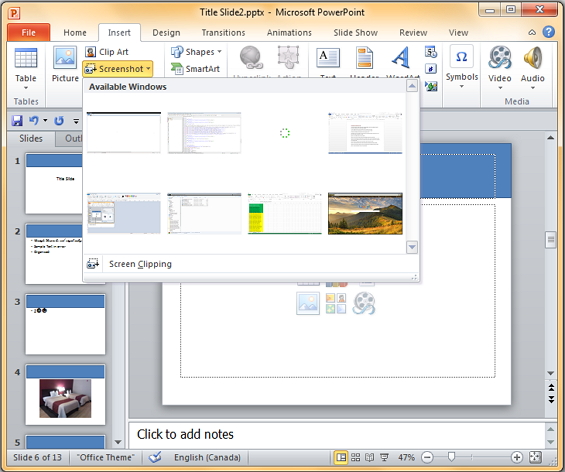
Task: Insert Slide Number icon
Action: [431, 68]
